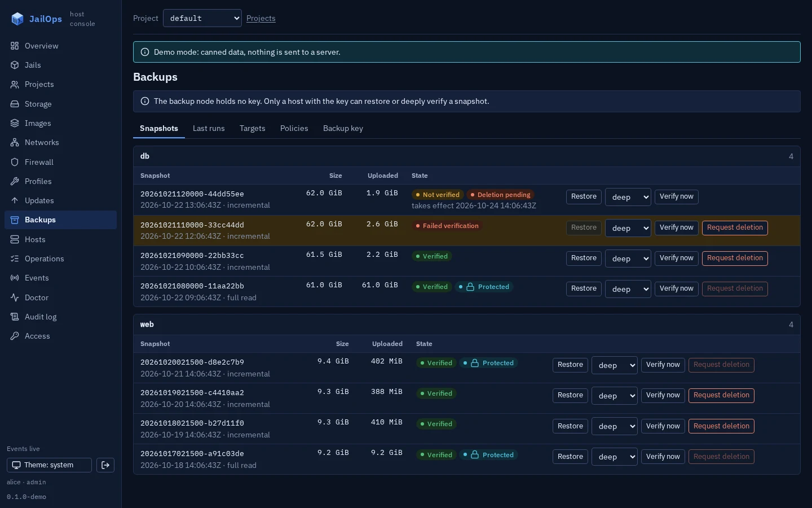This screenshot has width=812, height=508.
Task: Open verify mode dropdown for snapshot d8e2c7b9
Action: point(615,365)
